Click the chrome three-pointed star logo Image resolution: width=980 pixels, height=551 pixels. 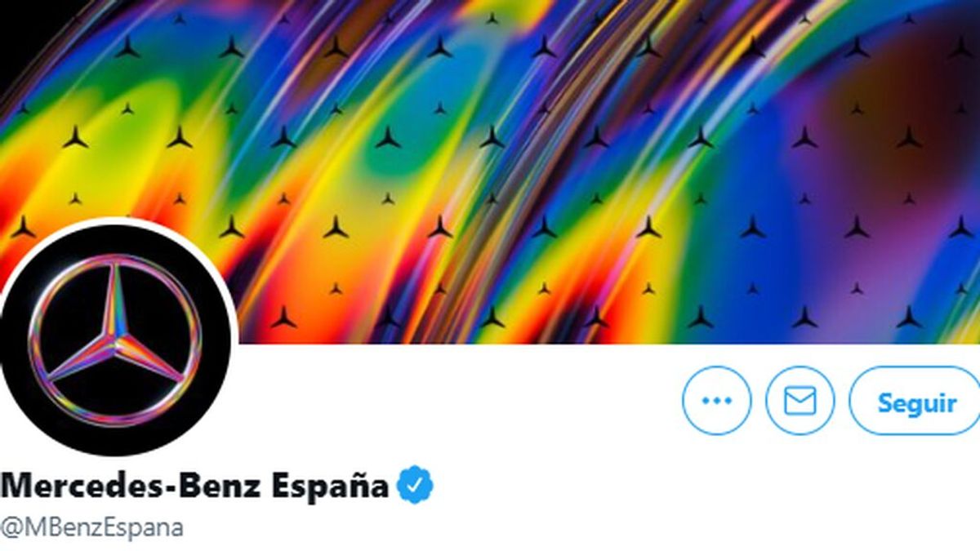(114, 339)
